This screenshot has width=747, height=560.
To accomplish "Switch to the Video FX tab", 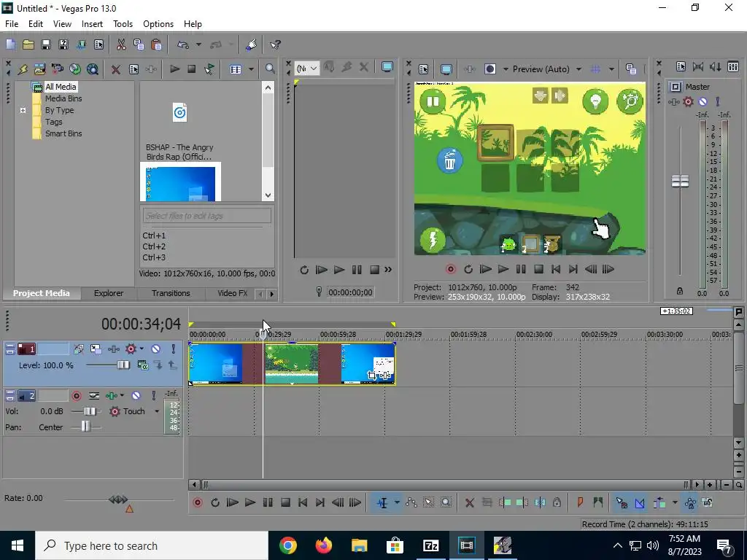I will (x=232, y=293).
